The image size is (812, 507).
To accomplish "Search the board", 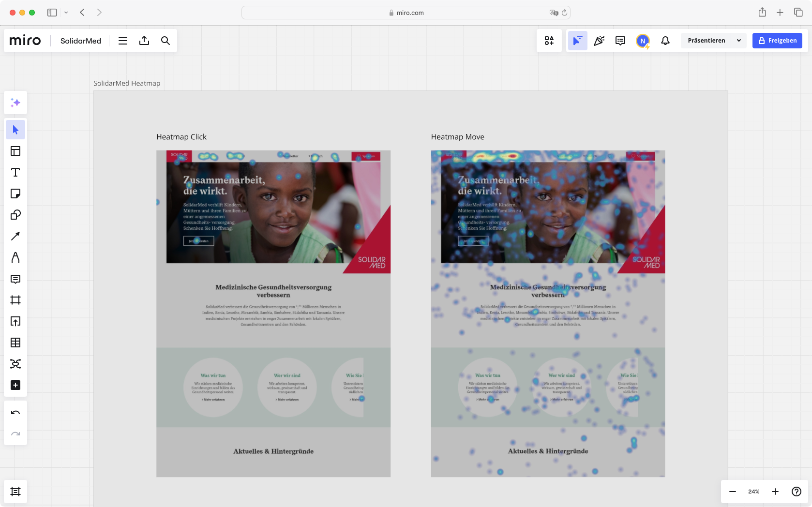I will 165,41.
